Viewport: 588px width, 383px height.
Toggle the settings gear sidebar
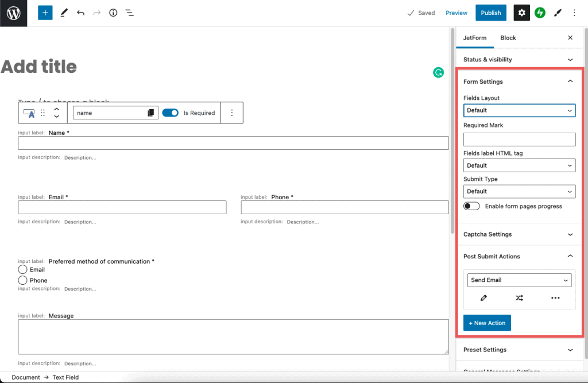pyautogui.click(x=521, y=13)
